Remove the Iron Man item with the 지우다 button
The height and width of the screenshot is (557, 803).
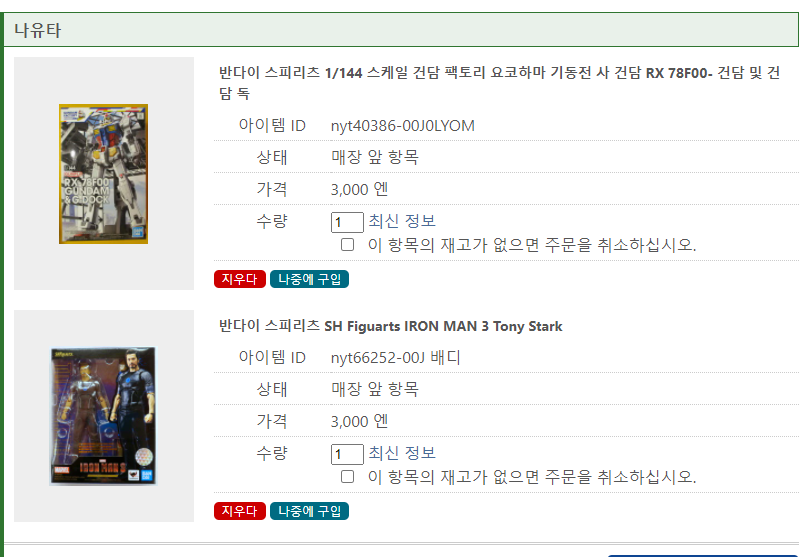pyautogui.click(x=240, y=511)
